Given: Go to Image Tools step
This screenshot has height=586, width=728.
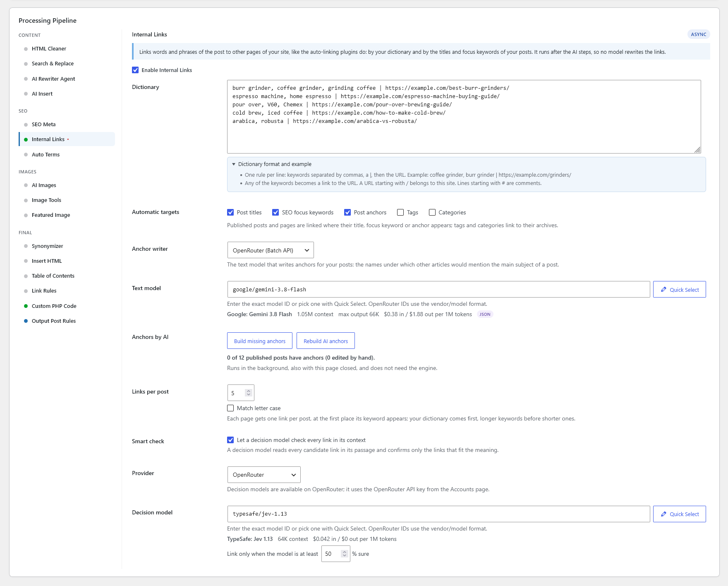Looking at the screenshot, I should click(x=46, y=200).
